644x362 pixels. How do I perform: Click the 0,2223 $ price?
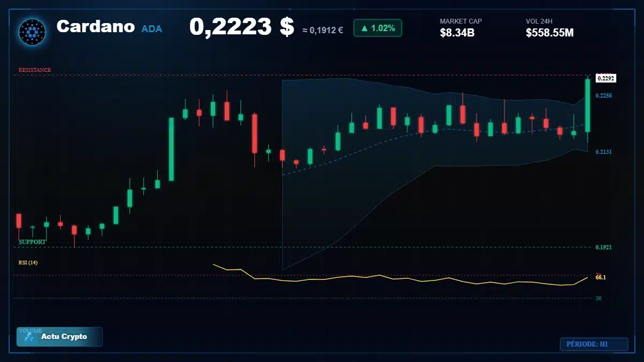[241, 27]
